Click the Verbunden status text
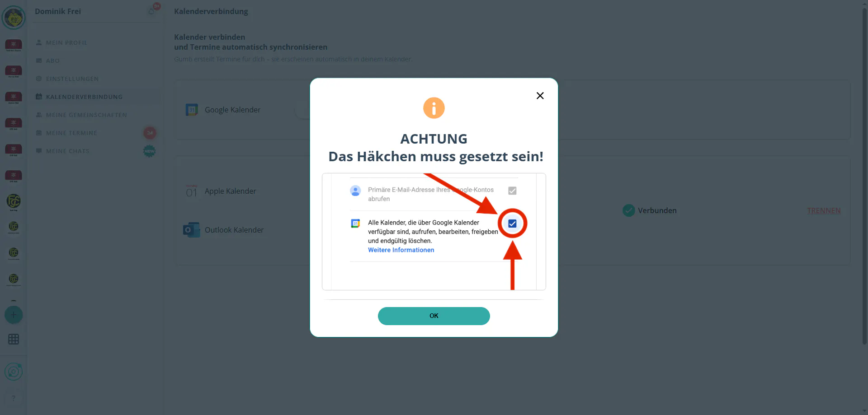 [x=657, y=210]
